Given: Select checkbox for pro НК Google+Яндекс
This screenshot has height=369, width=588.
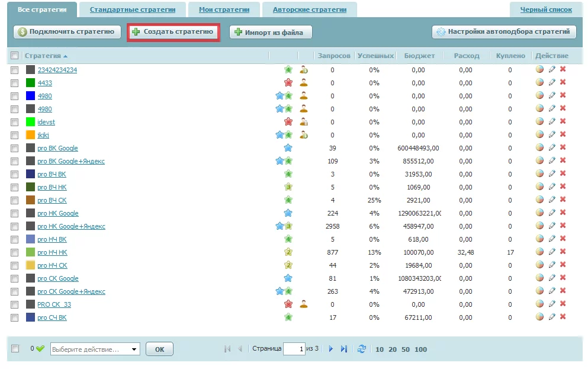Looking at the screenshot, I should (x=15, y=226).
